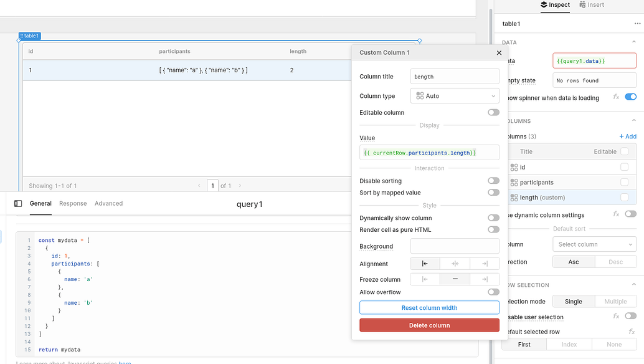Viewport: 644px width, 364px height.
Task: Open the Select column dropdown under Default sort
Action: pos(593,244)
